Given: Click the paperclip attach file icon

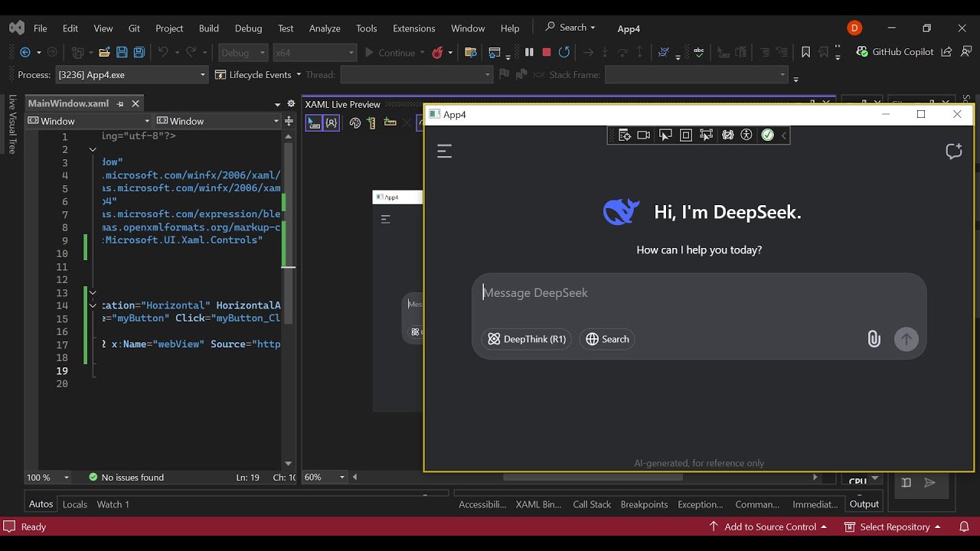Looking at the screenshot, I should click(874, 339).
